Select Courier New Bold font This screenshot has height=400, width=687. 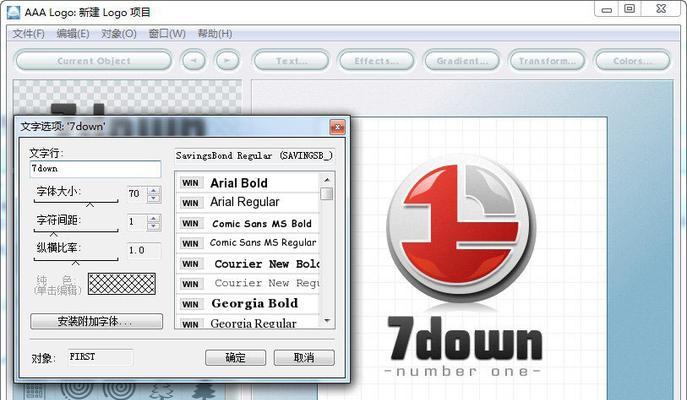[248, 264]
